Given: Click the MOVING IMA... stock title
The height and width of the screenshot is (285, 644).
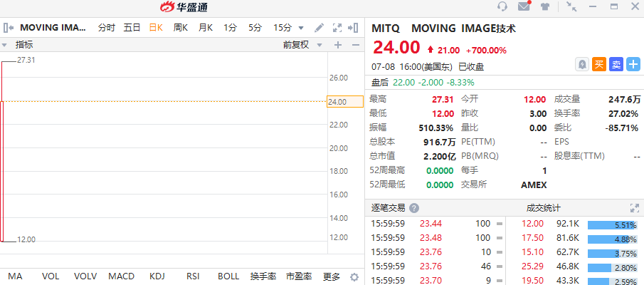Looking at the screenshot, I should tap(53, 28).
